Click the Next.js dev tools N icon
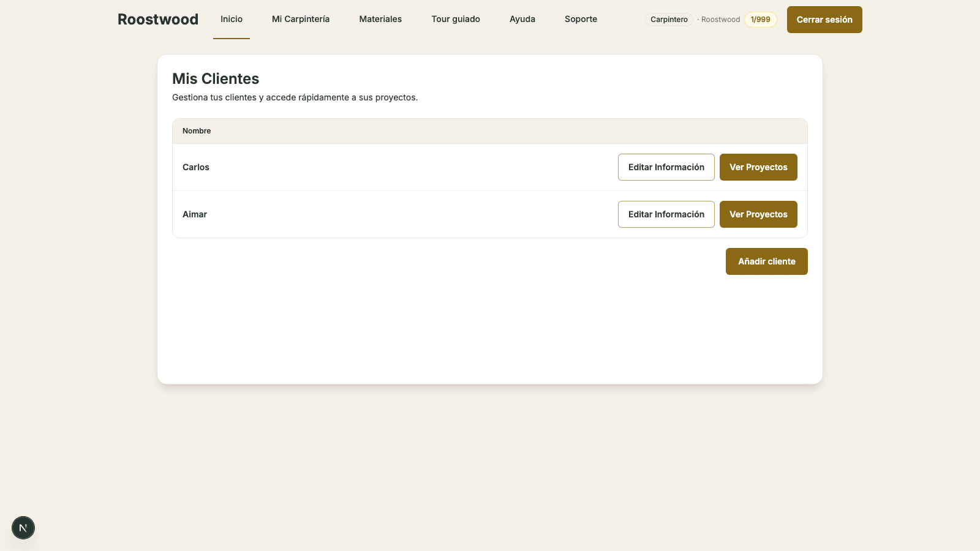The image size is (980, 551). click(23, 528)
